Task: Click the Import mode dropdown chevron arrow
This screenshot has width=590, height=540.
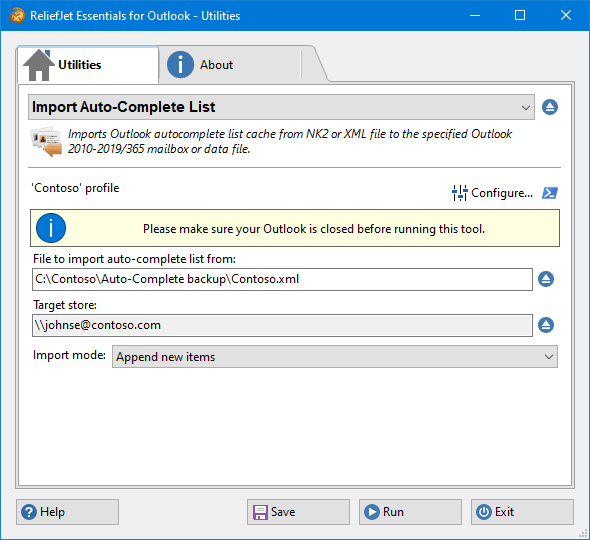Action: 549,357
